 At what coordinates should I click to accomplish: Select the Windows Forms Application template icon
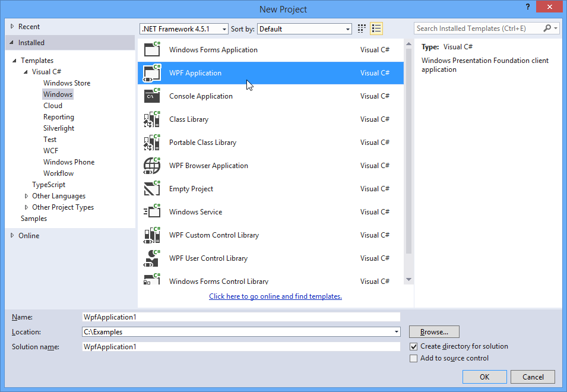pos(151,50)
